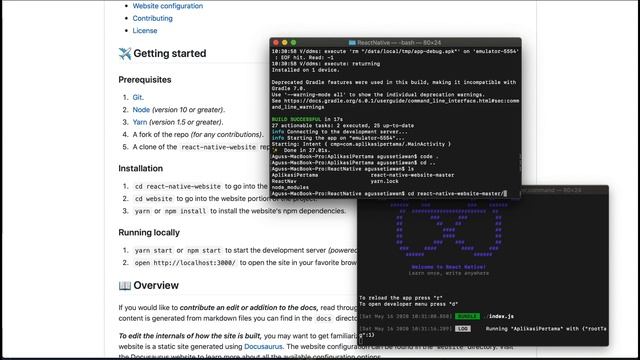Click the React logo ASCII art in Metro terminal
The width and height of the screenshot is (640, 360).
449,230
